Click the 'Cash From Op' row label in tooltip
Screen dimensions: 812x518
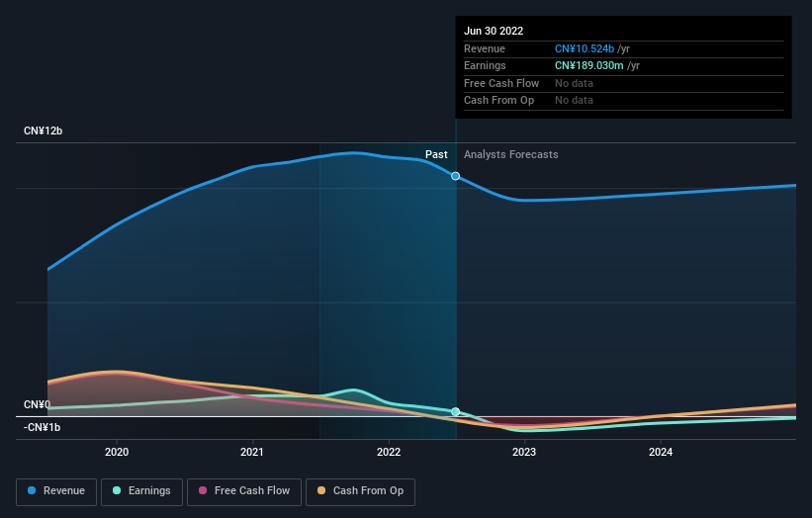tap(498, 101)
